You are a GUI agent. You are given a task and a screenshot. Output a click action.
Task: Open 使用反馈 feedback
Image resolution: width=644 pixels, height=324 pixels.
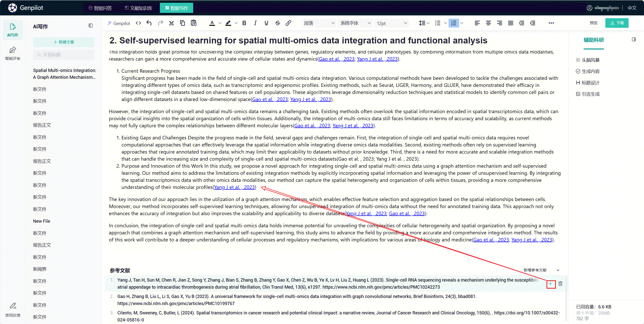[13, 310]
